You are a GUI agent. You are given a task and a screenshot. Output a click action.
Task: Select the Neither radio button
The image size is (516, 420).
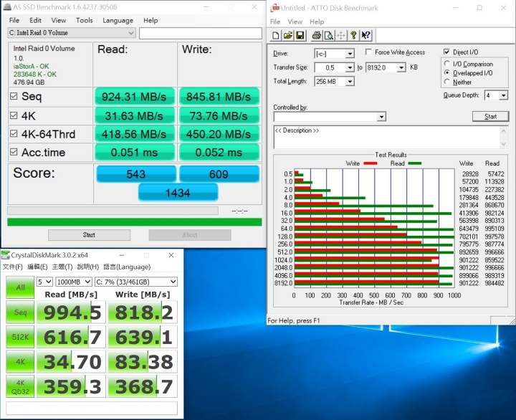(x=447, y=82)
